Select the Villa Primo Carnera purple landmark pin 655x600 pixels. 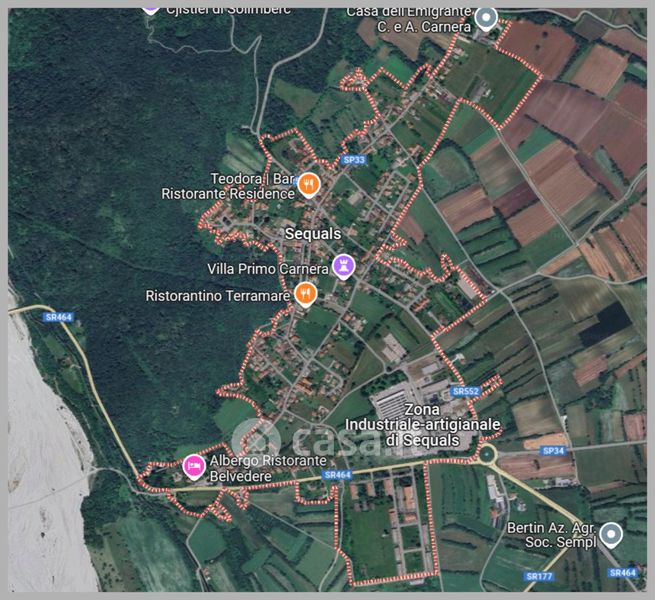tap(344, 267)
